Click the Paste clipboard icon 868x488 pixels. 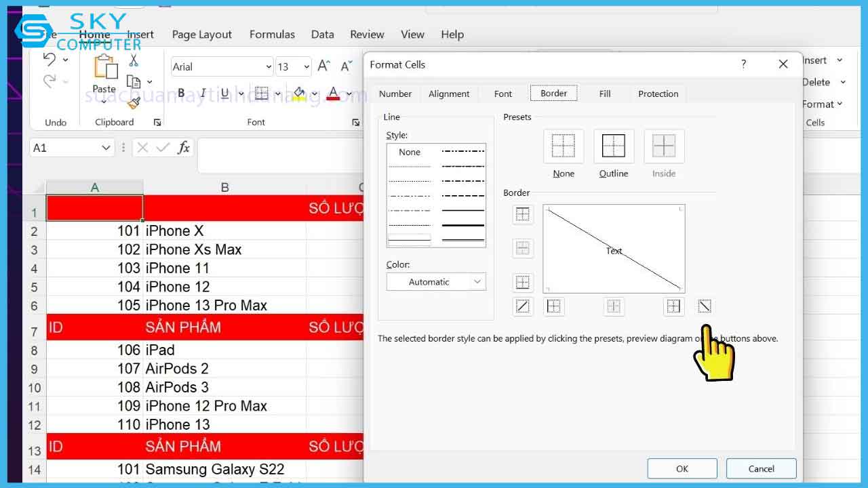pyautogui.click(x=105, y=66)
